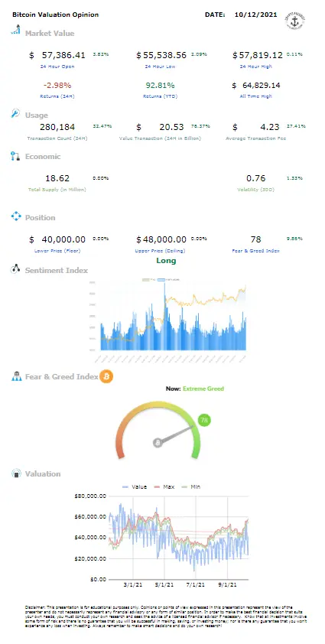Screen dimensions: 325x644
Task: Click the Valuation section icon
Action: (x=16, y=473)
